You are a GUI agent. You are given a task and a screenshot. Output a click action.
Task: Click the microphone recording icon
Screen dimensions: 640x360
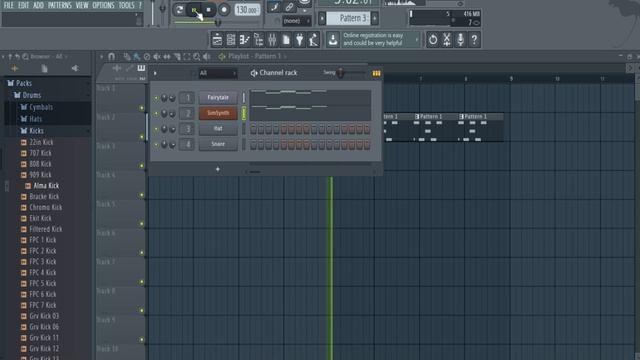pyautogui.click(x=460, y=40)
